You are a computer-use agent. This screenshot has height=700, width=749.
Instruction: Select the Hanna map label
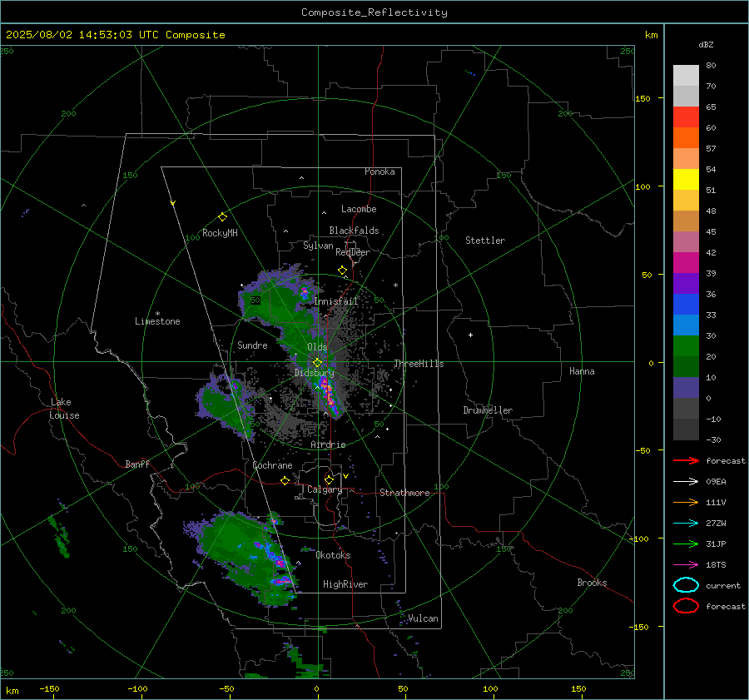click(582, 371)
